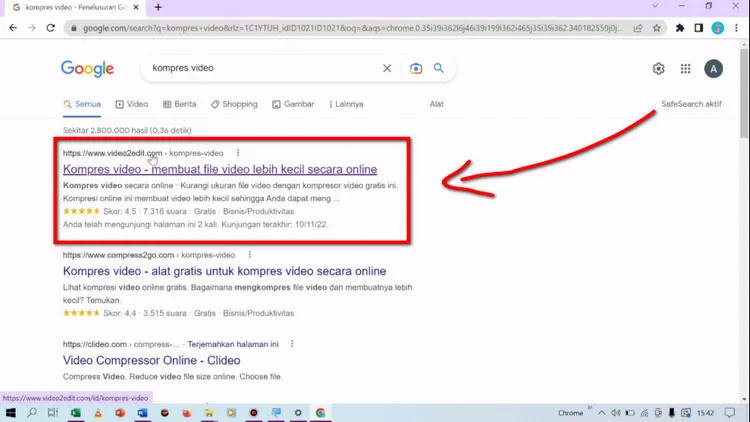Open Video Compressor Online - Clideo result

[x=151, y=360]
